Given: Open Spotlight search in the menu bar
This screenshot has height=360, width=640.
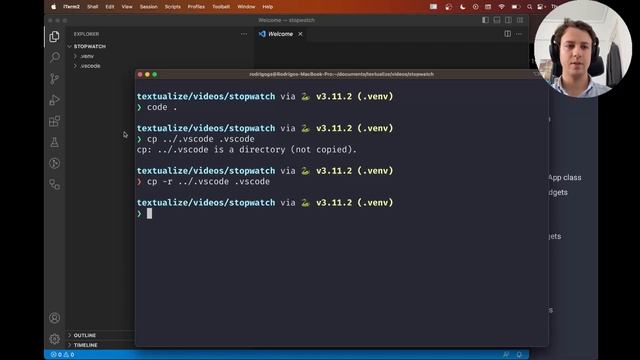Looking at the screenshot, I should coord(529,7).
